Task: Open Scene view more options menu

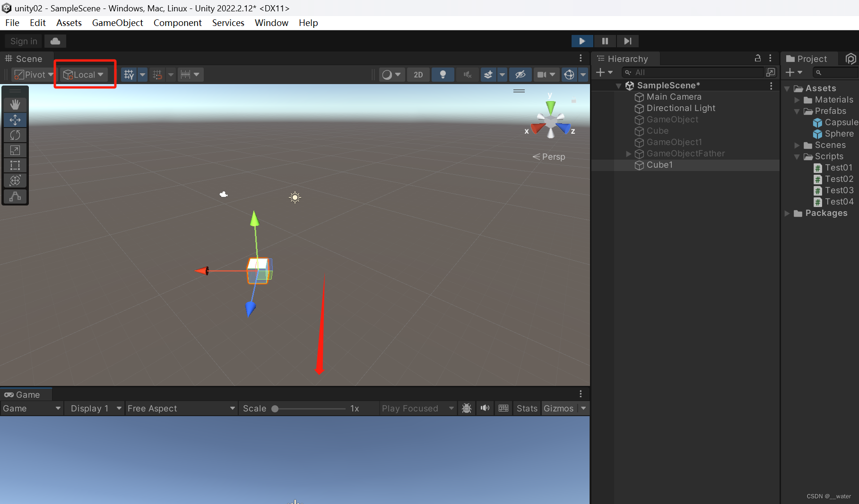Action: [x=581, y=58]
